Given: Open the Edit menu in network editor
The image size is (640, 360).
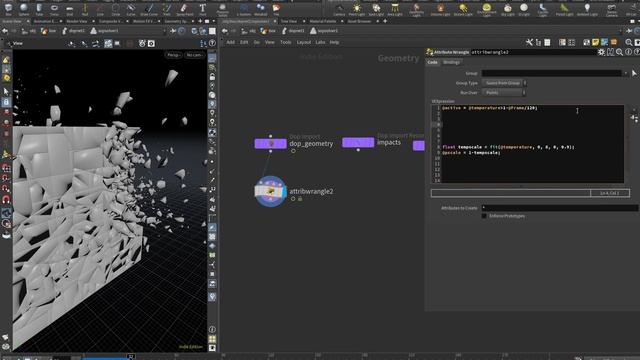Looking at the screenshot, I should (244, 42).
